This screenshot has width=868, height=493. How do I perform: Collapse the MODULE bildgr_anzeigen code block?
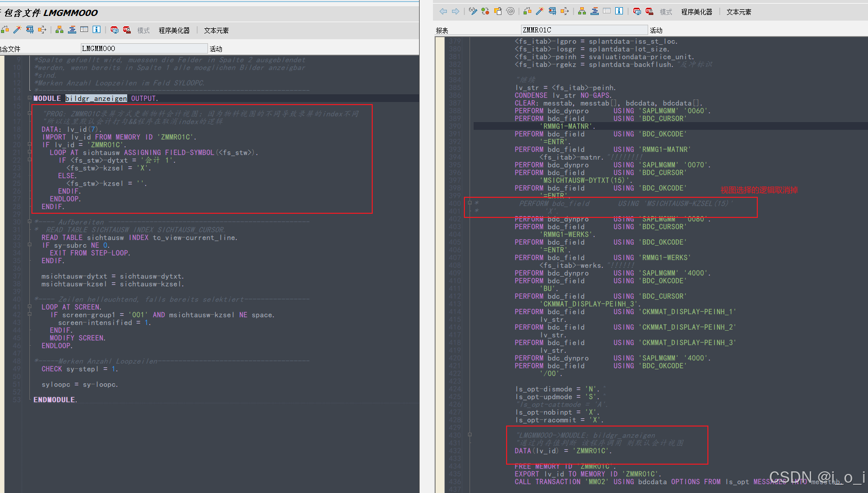tap(29, 98)
